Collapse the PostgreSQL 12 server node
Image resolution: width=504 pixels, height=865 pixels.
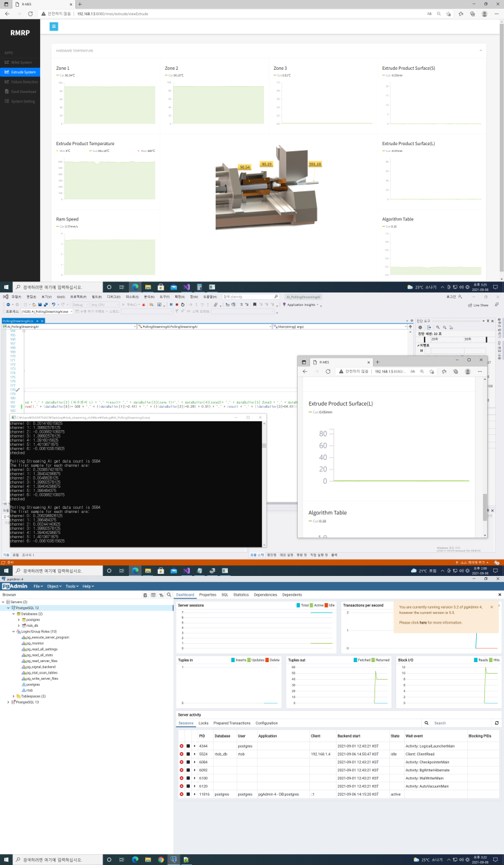[x=9, y=608]
